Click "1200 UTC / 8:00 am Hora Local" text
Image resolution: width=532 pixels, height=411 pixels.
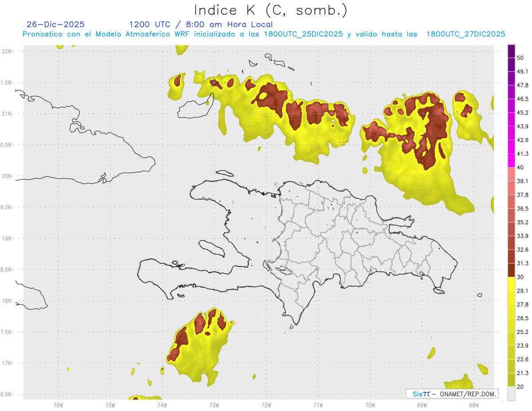pyautogui.click(x=201, y=24)
